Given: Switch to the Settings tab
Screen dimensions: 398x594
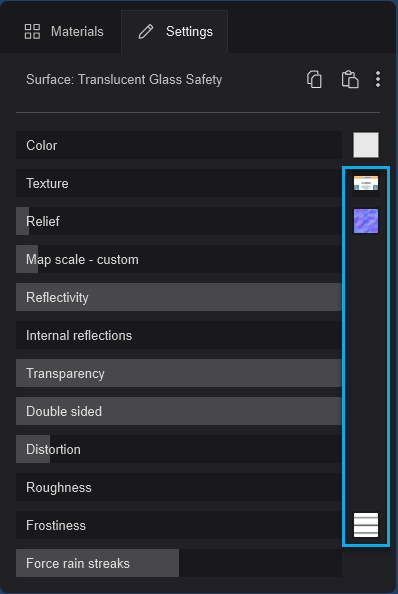Looking at the screenshot, I should [175, 32].
